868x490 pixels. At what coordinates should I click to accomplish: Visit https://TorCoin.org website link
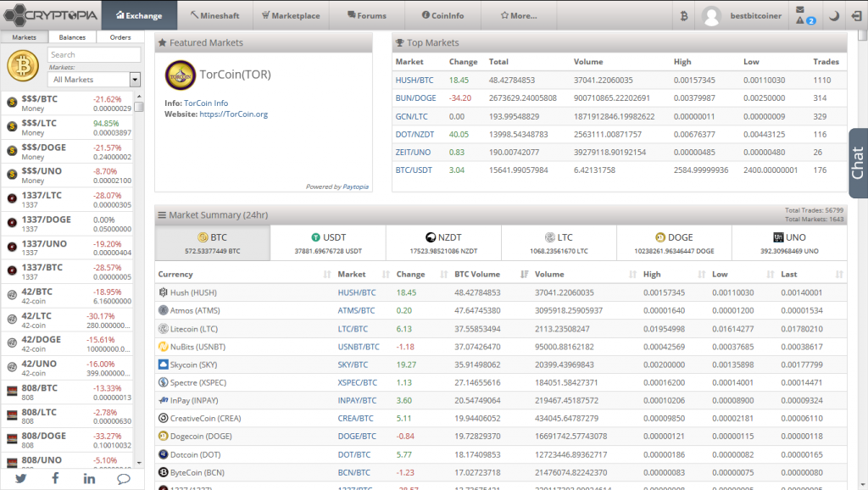(234, 114)
